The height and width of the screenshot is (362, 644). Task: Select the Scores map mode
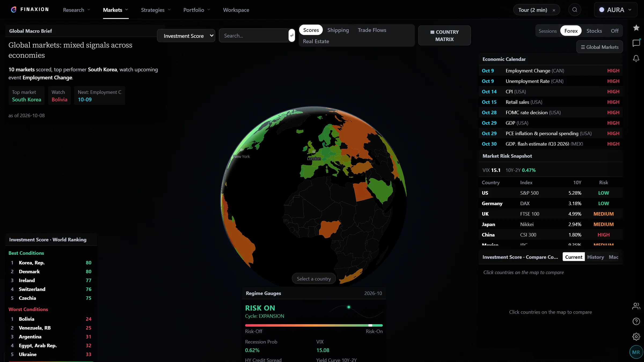click(311, 30)
